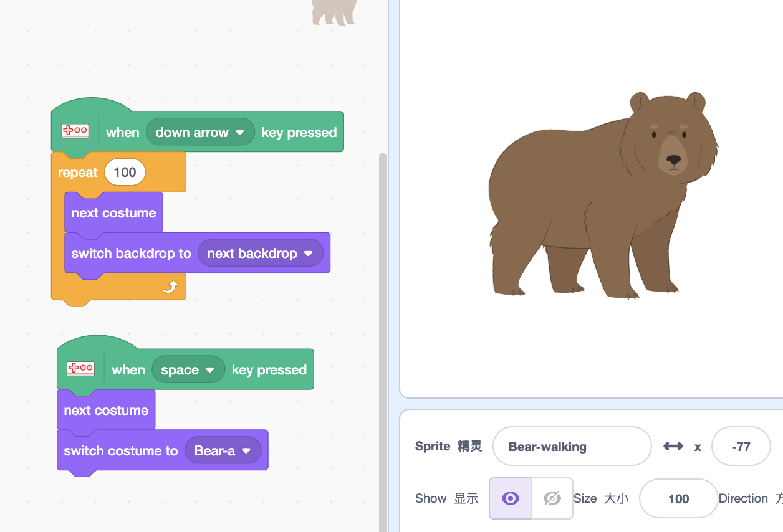Screen dimensions: 783x532
Task: Click the x position field showing -77
Action: pos(741,446)
